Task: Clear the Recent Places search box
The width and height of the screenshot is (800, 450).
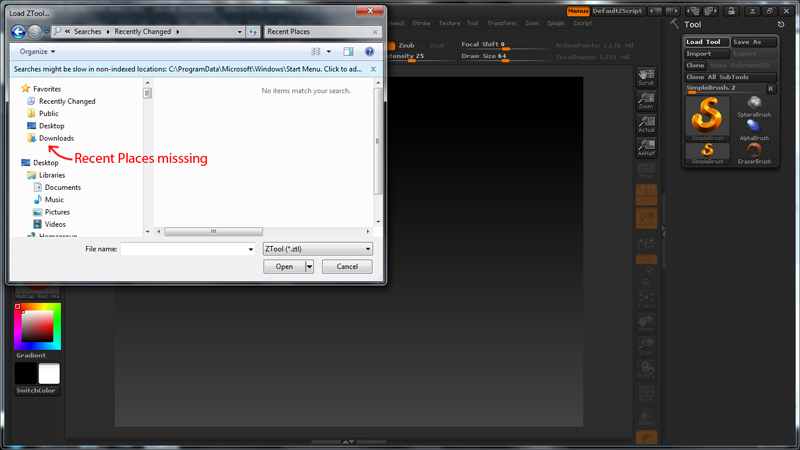Action: pos(375,32)
